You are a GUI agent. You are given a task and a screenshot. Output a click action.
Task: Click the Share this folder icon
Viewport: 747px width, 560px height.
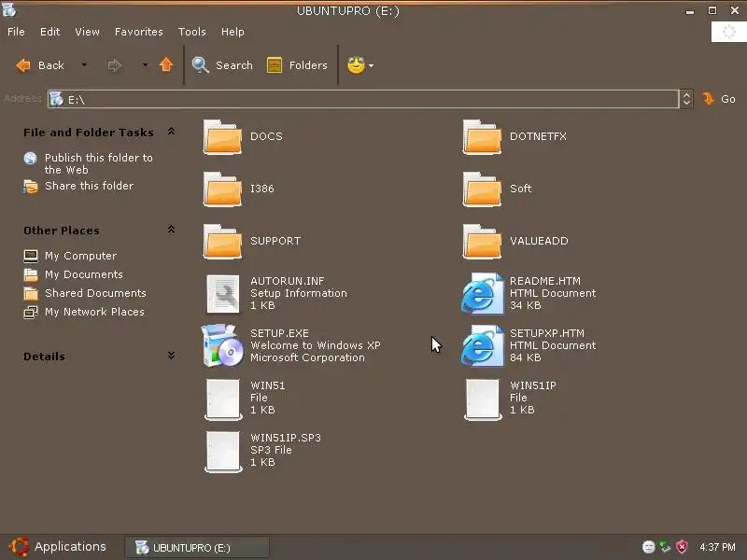click(31, 187)
